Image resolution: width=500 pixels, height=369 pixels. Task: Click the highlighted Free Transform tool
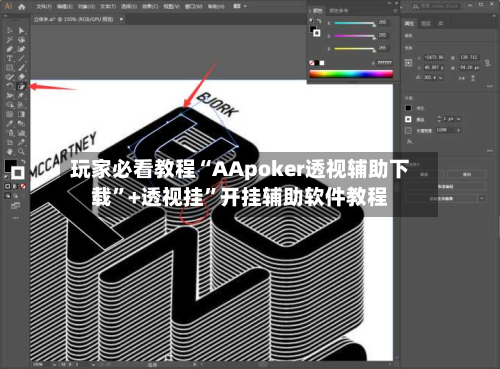(21, 87)
